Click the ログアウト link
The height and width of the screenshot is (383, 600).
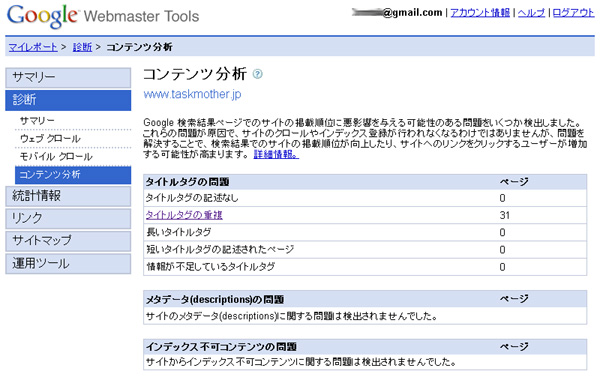coord(573,13)
